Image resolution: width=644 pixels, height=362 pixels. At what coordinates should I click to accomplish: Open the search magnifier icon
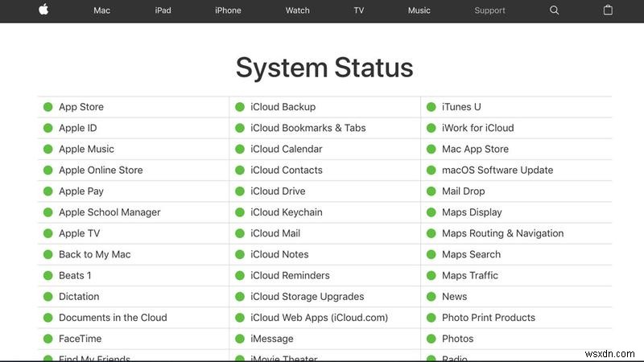(x=554, y=10)
